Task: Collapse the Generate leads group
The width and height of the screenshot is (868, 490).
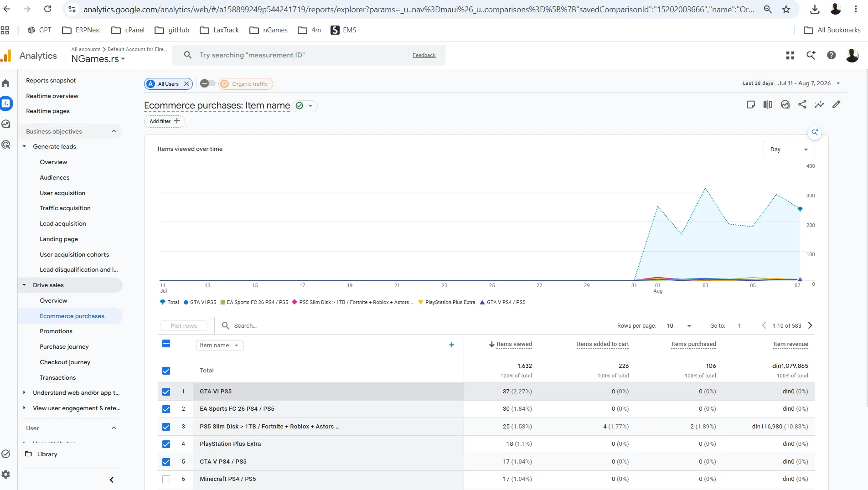Action: (24, 146)
